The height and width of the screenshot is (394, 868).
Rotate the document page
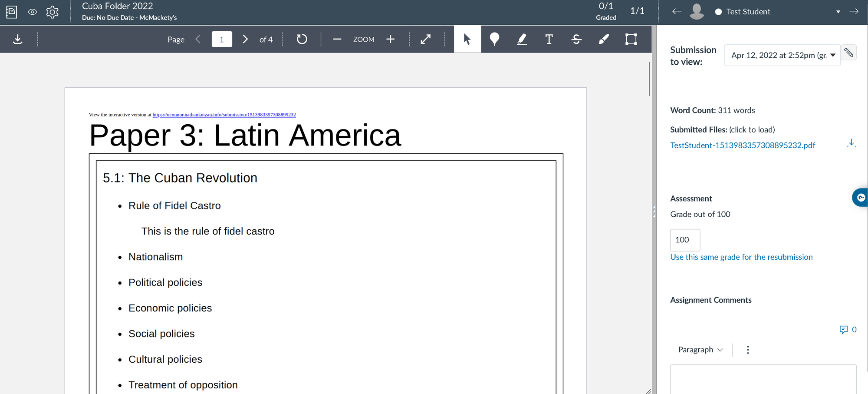pos(302,40)
